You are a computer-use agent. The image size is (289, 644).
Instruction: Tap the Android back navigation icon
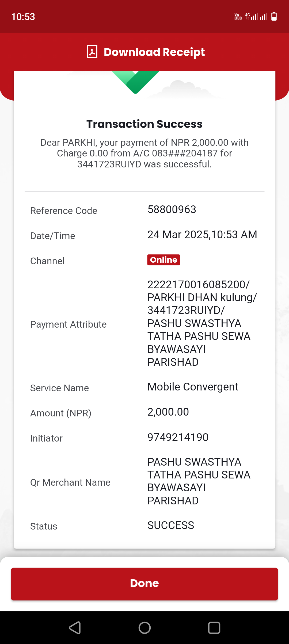pyautogui.click(x=75, y=628)
